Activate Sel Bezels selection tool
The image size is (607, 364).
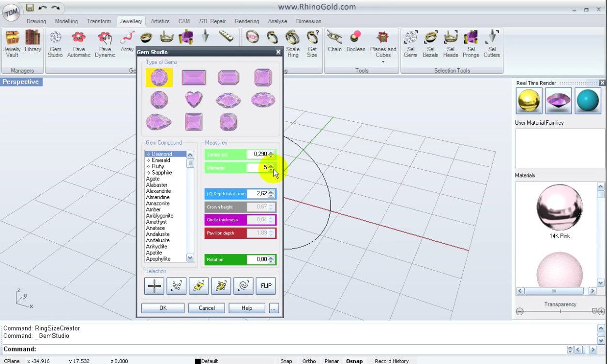[431, 44]
